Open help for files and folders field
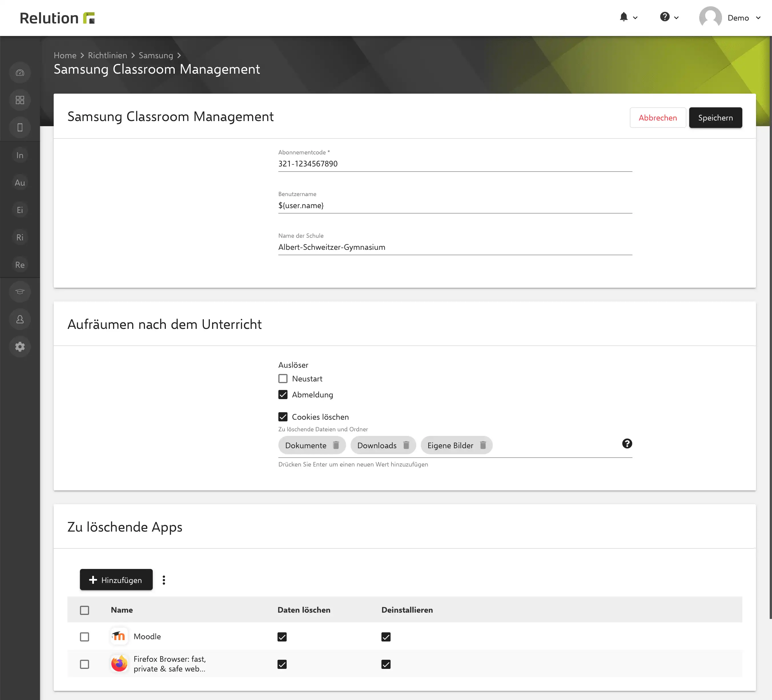 [x=627, y=444]
